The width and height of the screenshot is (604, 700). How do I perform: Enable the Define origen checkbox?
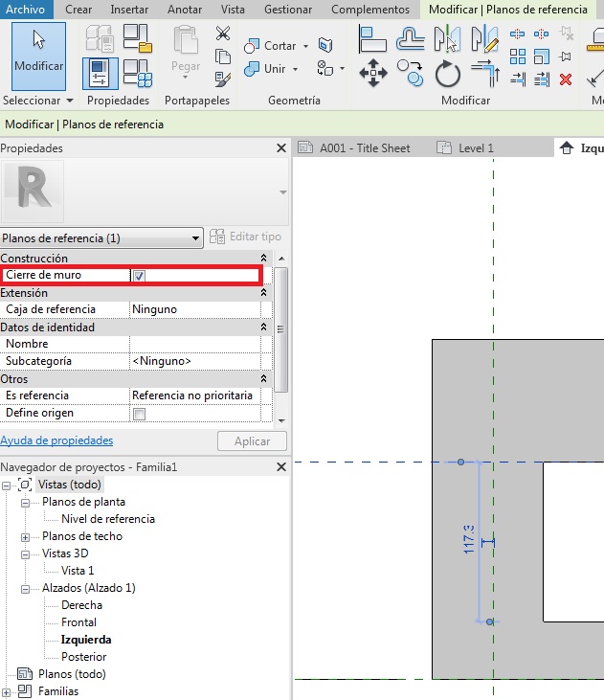pos(139,414)
